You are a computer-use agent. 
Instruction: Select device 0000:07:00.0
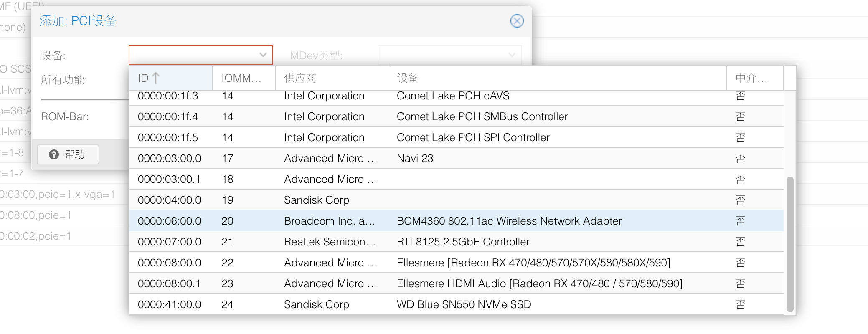pos(456,242)
